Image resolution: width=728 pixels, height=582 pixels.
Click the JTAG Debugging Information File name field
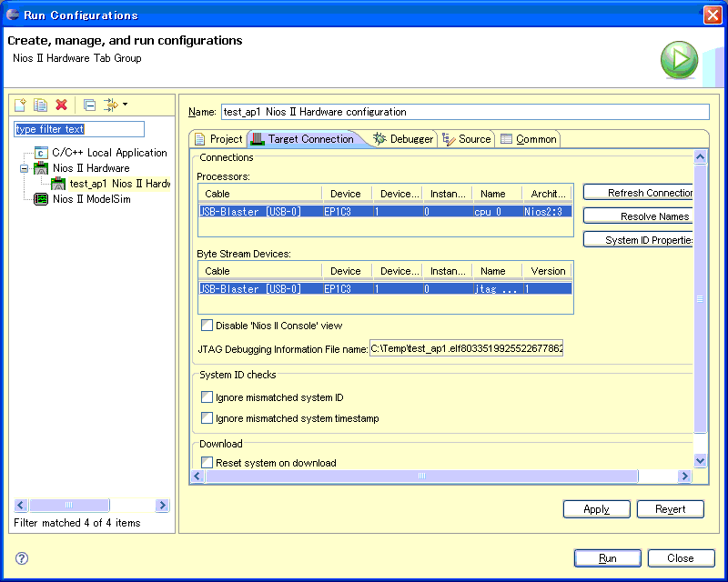[467, 348]
